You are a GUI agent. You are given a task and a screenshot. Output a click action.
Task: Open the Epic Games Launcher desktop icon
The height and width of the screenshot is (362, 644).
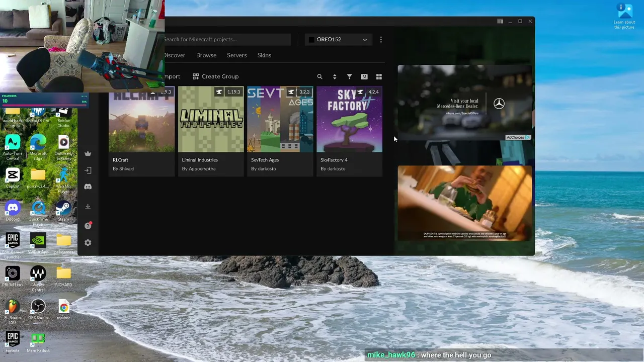pos(13,246)
